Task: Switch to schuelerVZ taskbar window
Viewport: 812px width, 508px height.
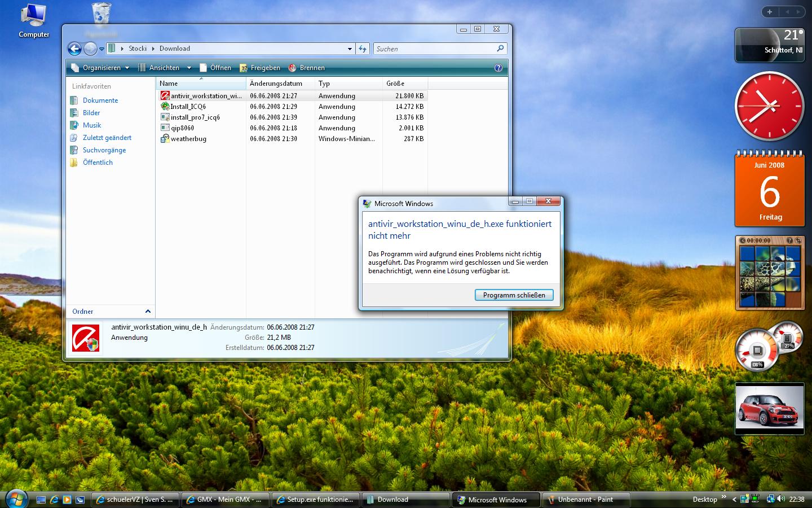Action: coord(135,500)
